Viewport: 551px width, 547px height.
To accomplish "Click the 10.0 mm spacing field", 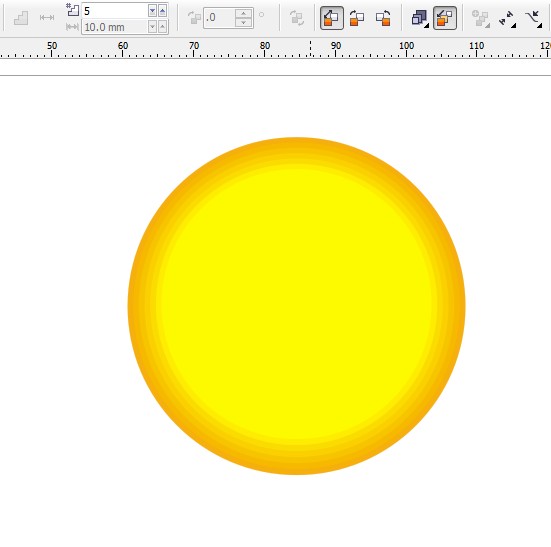I will (x=115, y=27).
